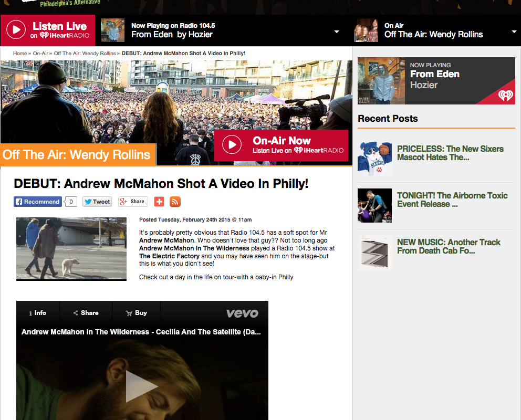
Task: Go to Home breadcrumb link
Action: coord(20,54)
